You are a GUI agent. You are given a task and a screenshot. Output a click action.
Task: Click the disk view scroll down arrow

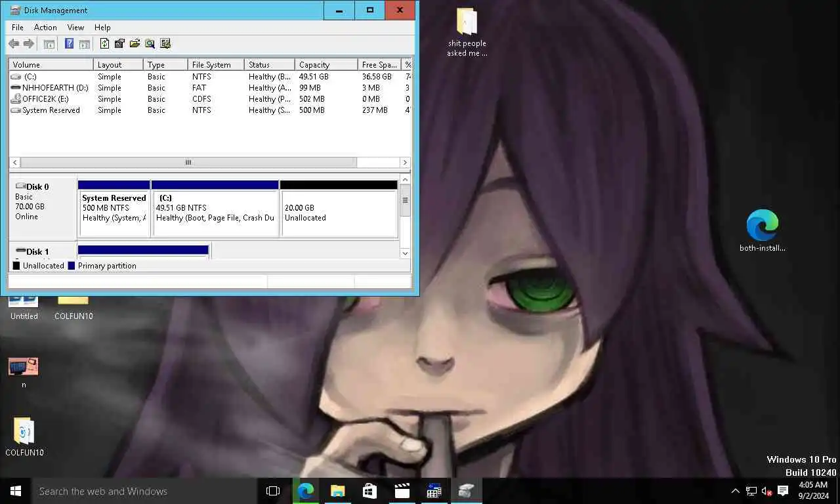405,253
